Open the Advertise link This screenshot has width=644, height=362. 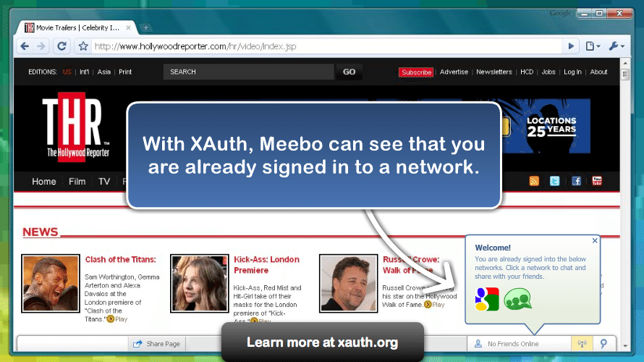pyautogui.click(x=454, y=72)
